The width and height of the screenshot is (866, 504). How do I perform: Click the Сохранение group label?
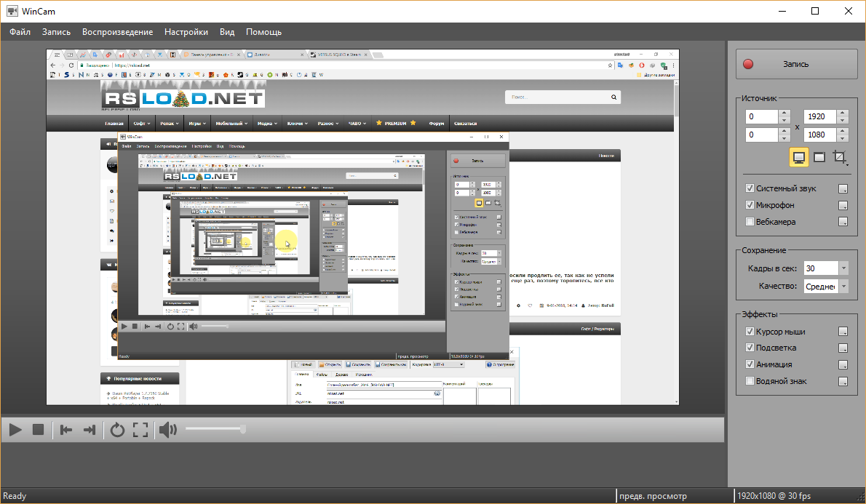(x=763, y=250)
